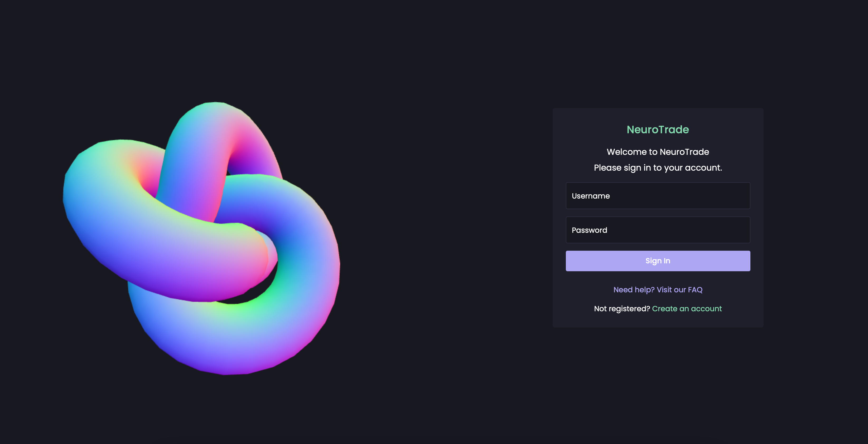Click the word FAQ in the help link

(x=695, y=290)
